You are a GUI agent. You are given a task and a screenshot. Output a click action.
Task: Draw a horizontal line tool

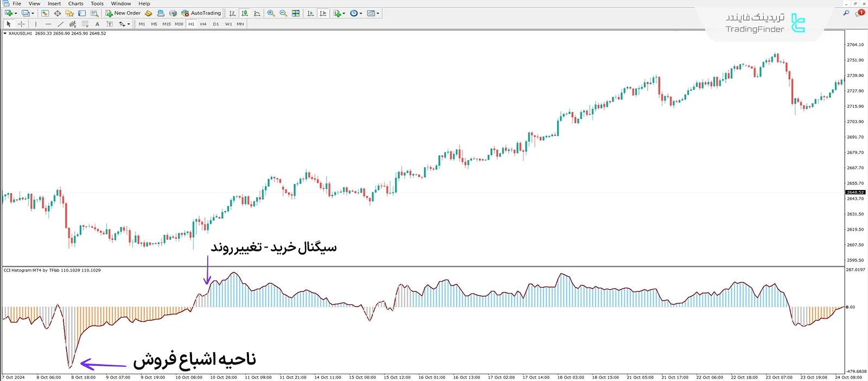point(48,24)
